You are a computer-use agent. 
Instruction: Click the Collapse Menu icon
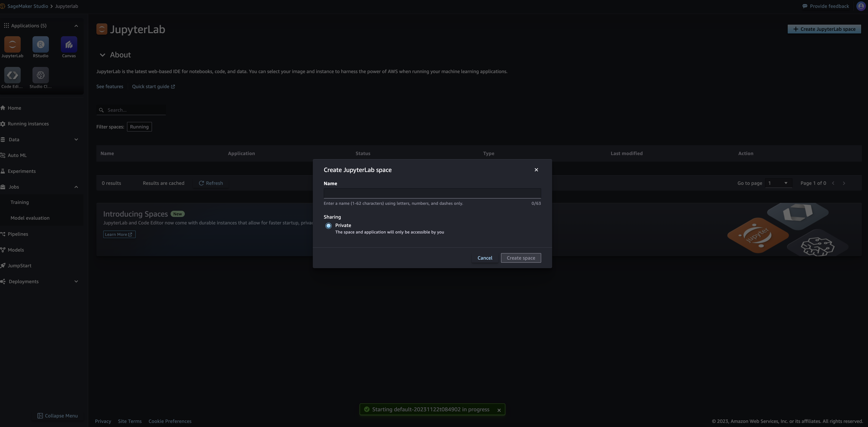[40, 416]
